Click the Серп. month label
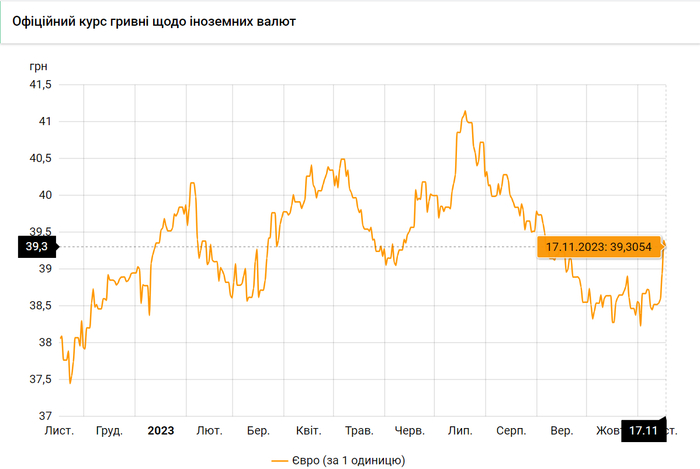 point(512,431)
